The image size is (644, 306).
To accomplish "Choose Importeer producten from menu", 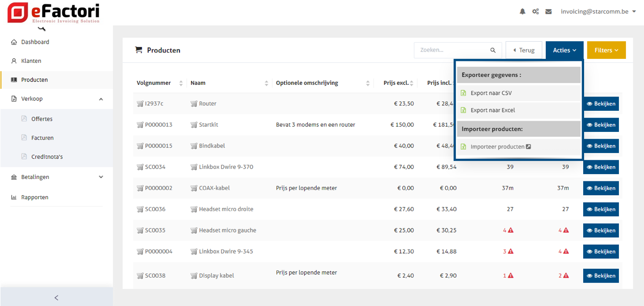I will tap(497, 147).
